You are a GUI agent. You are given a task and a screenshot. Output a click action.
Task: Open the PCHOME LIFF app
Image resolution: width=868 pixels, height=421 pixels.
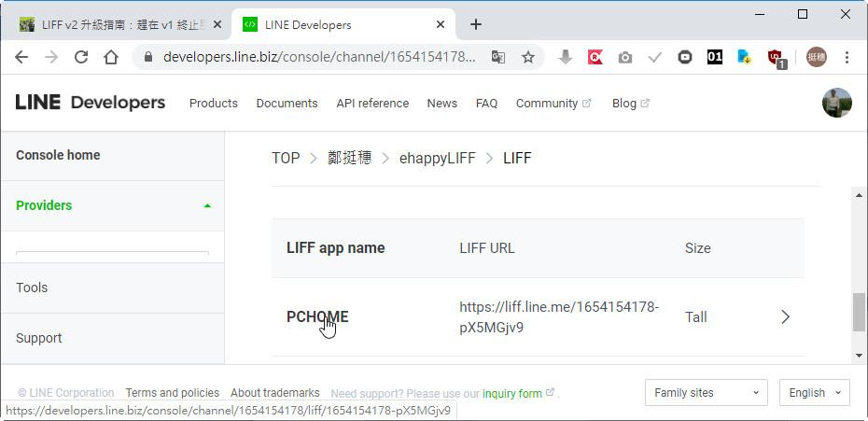[317, 316]
